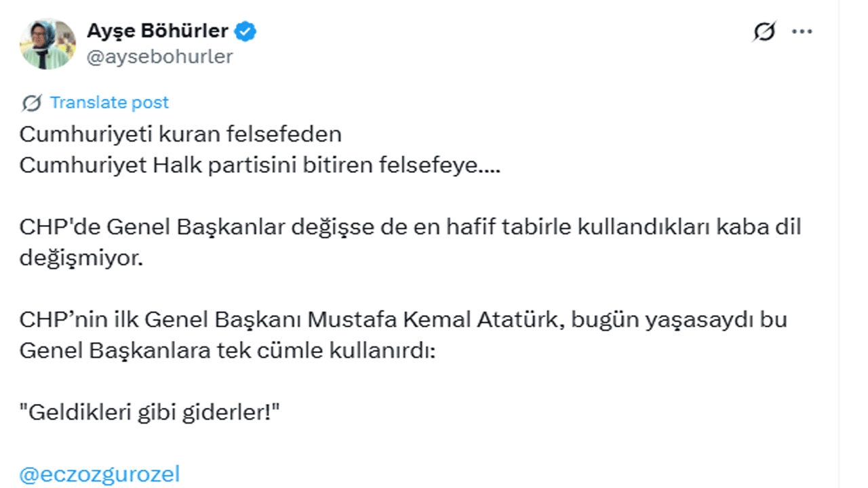This screenshot has height=488, width=868.
Task: Click the words "bugün yaşasaydı bu"
Action: tap(679, 319)
